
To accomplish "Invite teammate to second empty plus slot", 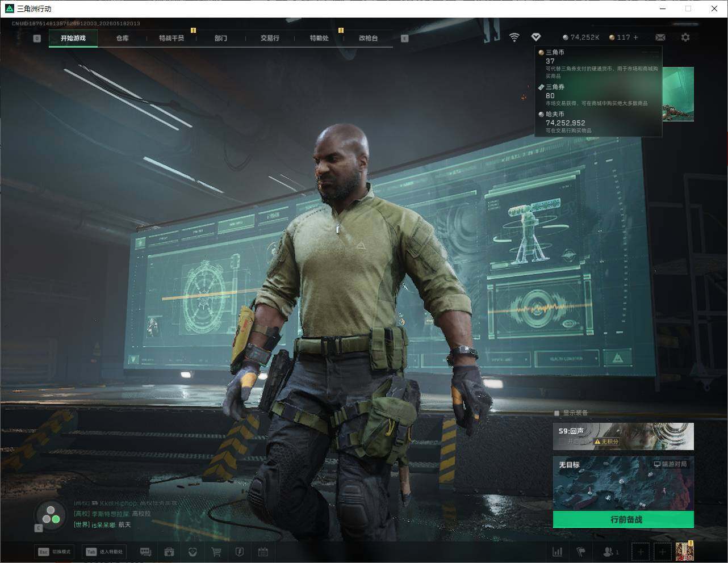I will 662,552.
